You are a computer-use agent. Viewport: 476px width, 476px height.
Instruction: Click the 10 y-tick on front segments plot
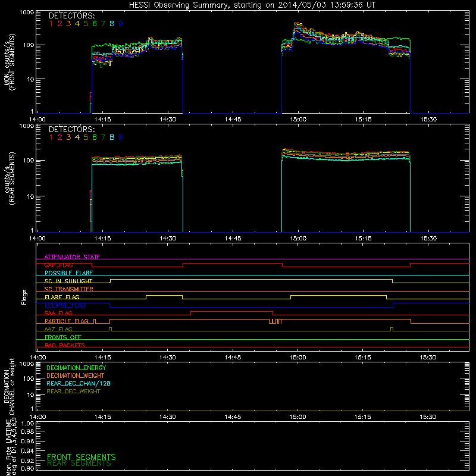pyautogui.click(x=31, y=79)
